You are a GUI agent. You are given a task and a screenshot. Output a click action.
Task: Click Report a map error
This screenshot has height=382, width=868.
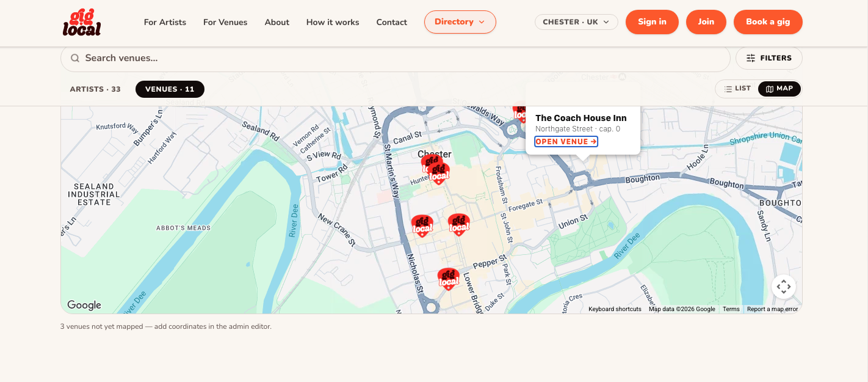click(x=772, y=309)
